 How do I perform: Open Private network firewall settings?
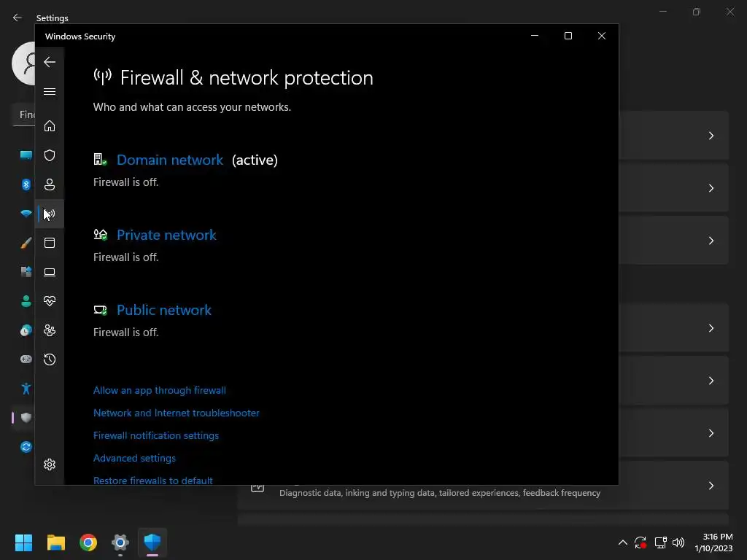[166, 235]
